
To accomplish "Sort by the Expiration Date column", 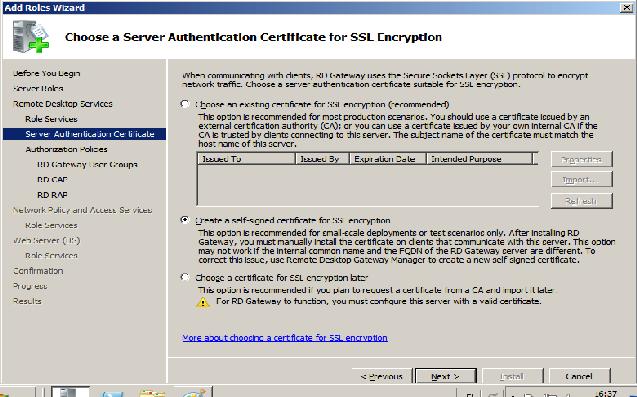I will (x=388, y=159).
